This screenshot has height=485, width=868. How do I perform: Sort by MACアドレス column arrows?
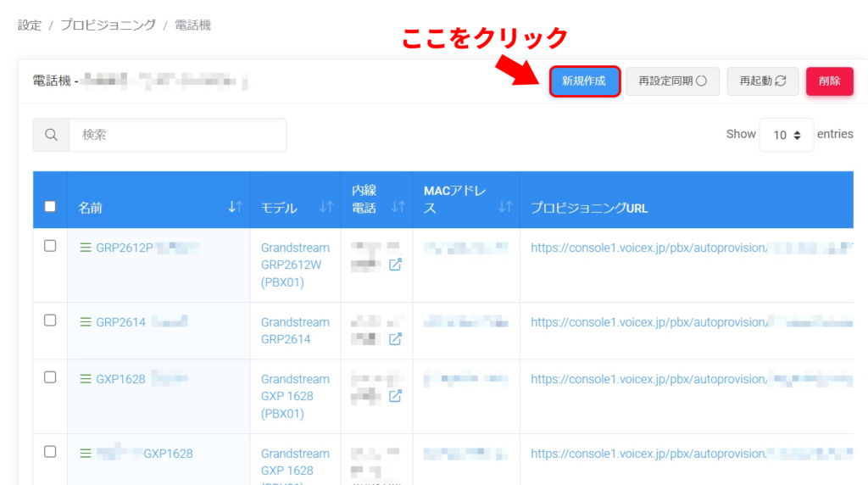[x=505, y=207]
